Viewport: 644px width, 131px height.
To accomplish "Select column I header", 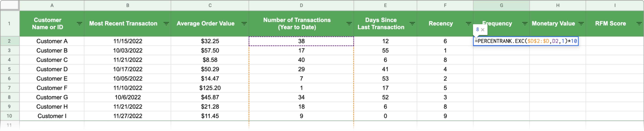I will [615, 5].
